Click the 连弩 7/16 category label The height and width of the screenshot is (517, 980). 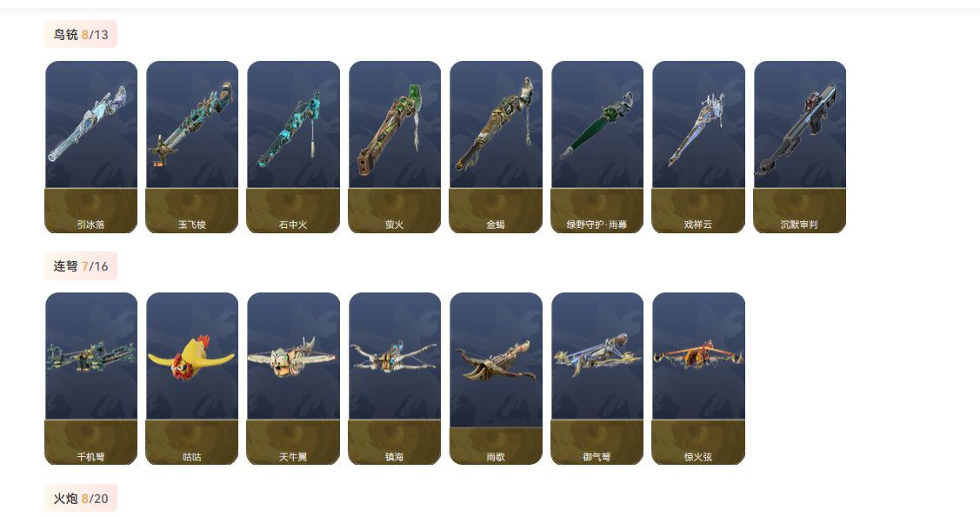pos(81,266)
